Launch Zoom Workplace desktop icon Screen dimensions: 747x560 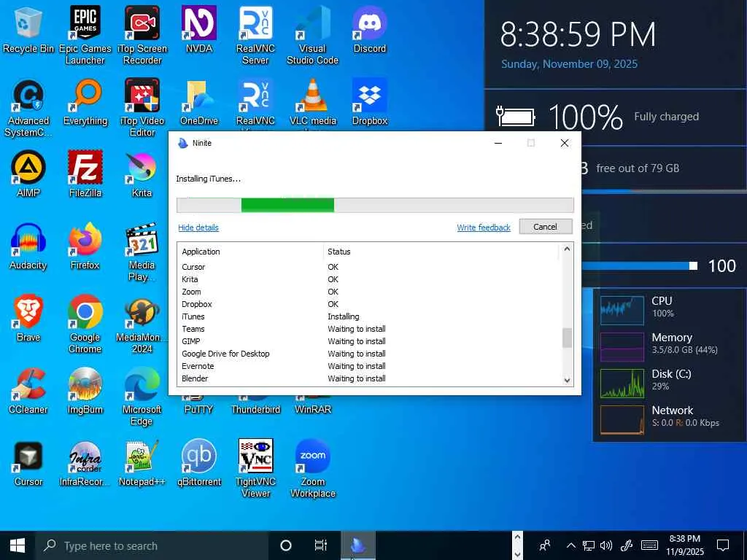pyautogui.click(x=312, y=469)
